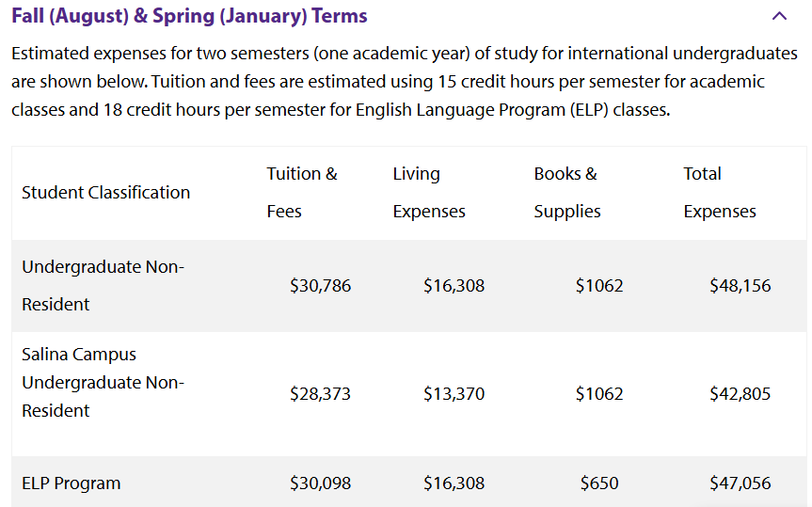This screenshot has width=812, height=507.
Task: Click the $30,098 ELP tuition value
Action: pos(320,483)
